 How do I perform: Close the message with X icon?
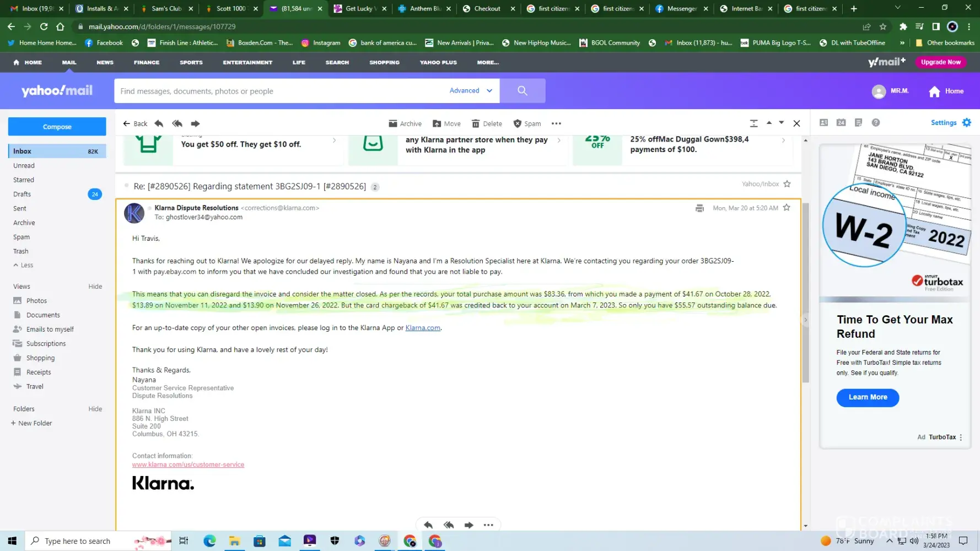(796, 123)
